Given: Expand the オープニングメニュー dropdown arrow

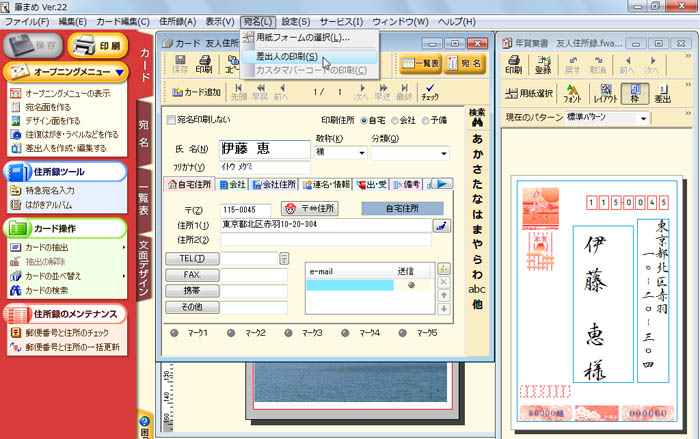Looking at the screenshot, I should (x=119, y=72).
